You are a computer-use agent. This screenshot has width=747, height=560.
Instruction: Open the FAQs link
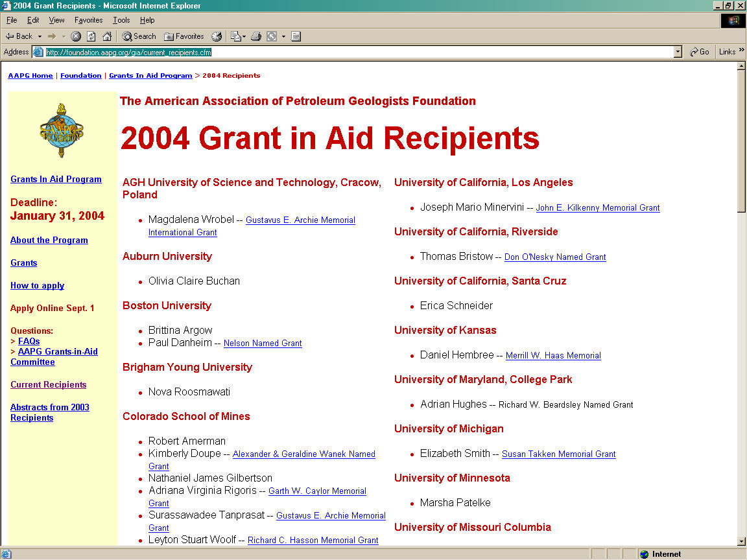tap(29, 341)
